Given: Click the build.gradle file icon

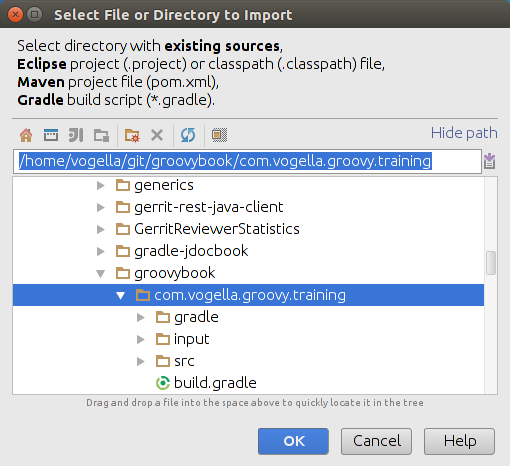Looking at the screenshot, I should point(163,383).
